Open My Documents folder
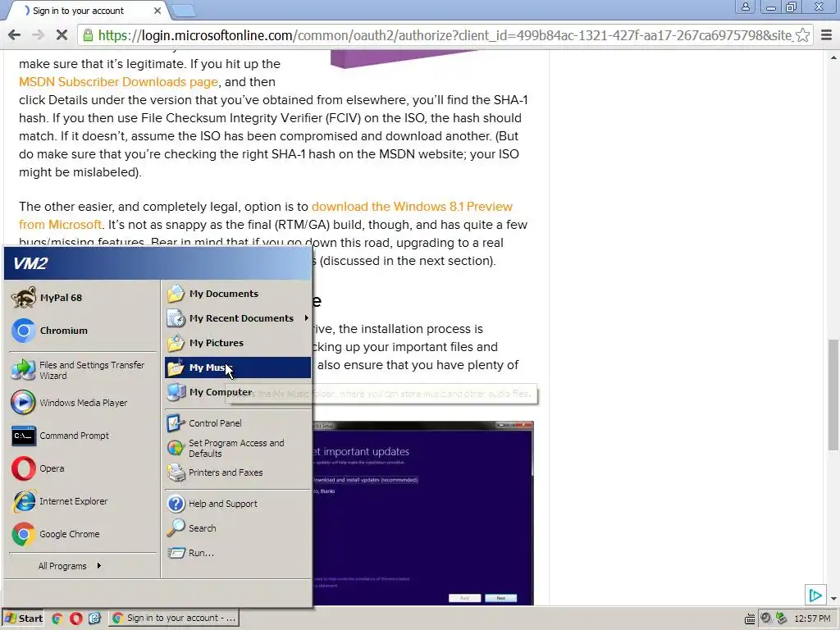The height and width of the screenshot is (630, 840). click(237, 294)
